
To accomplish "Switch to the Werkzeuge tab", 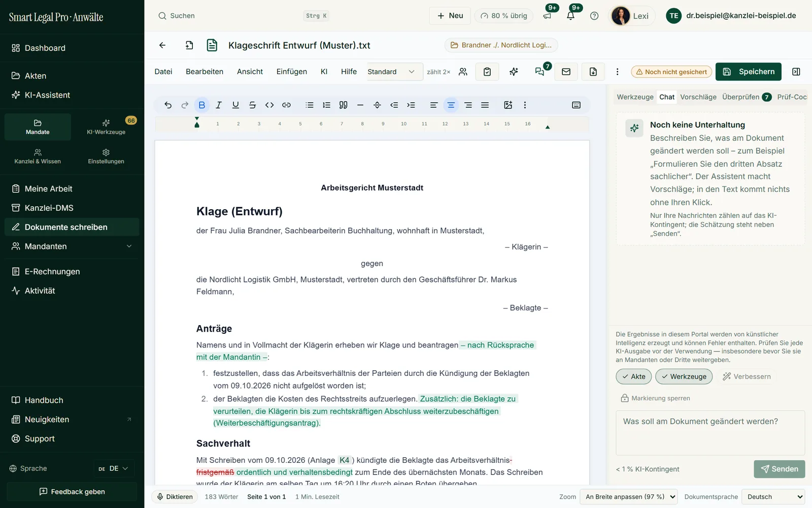I will pos(635,97).
